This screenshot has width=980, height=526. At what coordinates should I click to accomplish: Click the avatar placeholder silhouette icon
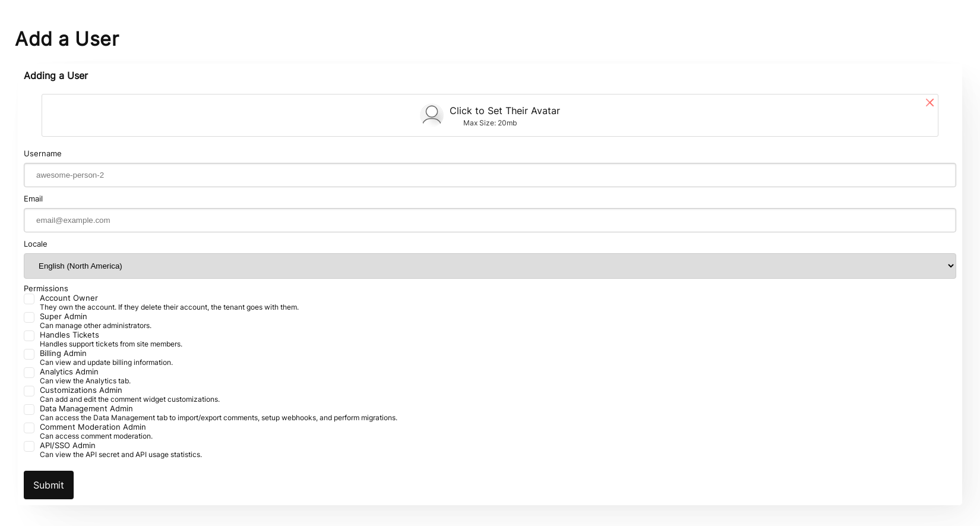[x=432, y=115]
